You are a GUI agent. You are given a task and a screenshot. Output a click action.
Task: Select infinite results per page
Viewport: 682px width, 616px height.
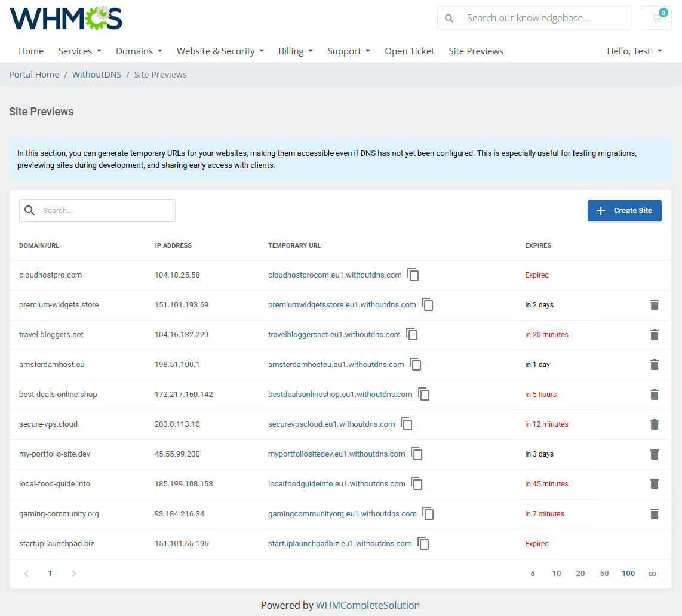(x=652, y=573)
